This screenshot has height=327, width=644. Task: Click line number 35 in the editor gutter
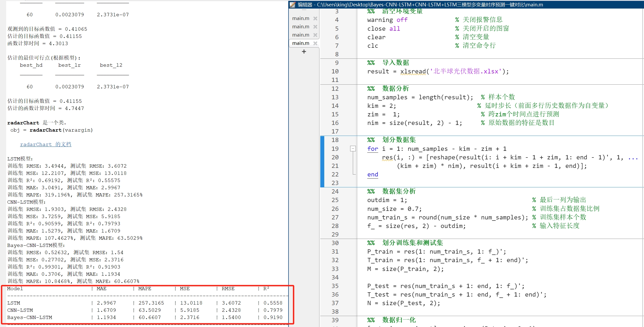pyautogui.click(x=335, y=286)
